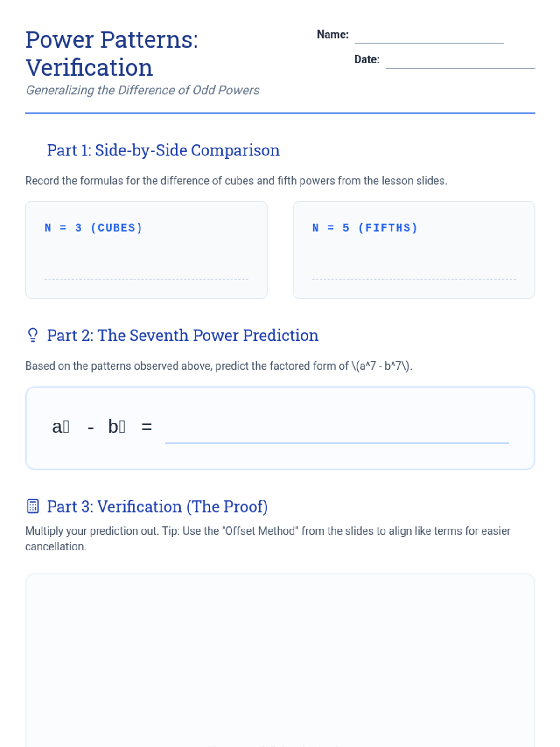
Task: Select the Power Patterns: Verification title
Action: click(x=112, y=53)
